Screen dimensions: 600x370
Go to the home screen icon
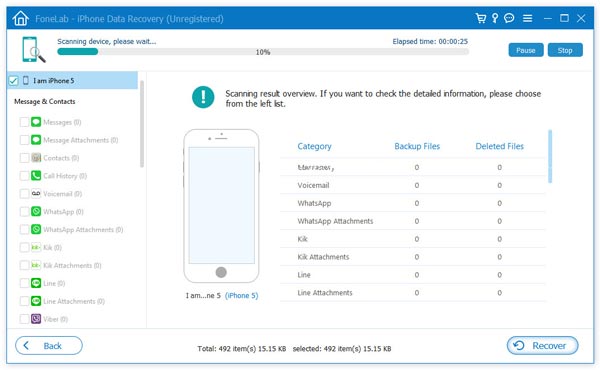[x=20, y=18]
